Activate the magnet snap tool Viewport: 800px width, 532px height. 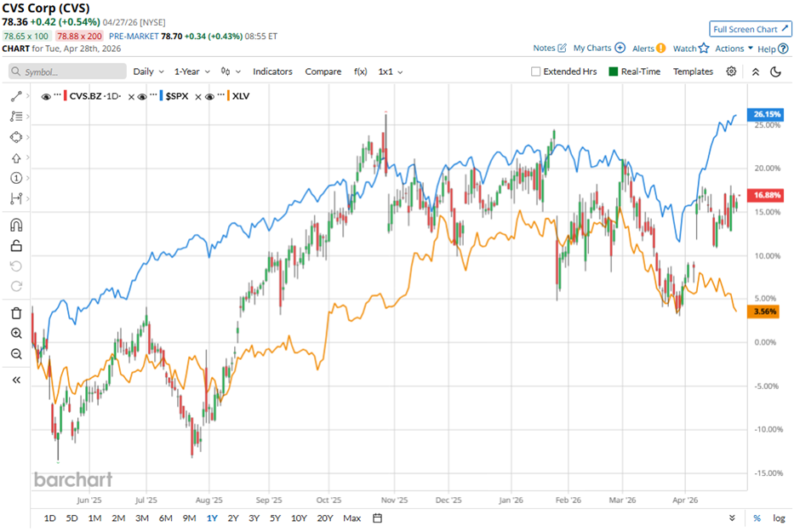tap(16, 226)
